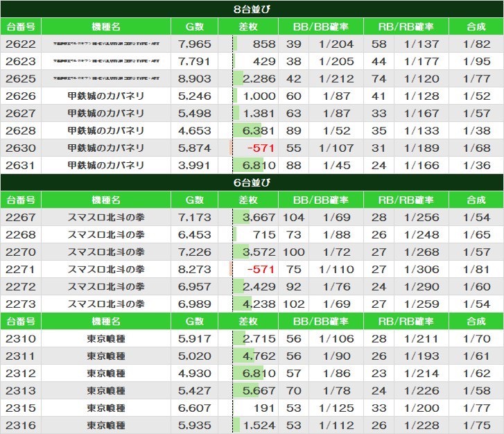Viewport: 504px width, 434px height.
Task: Select difference value 4,238
Action: [x=259, y=304]
